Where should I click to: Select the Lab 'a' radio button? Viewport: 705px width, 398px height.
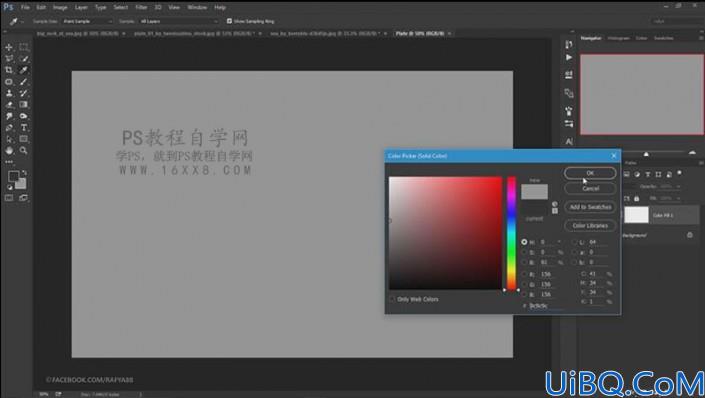(575, 252)
